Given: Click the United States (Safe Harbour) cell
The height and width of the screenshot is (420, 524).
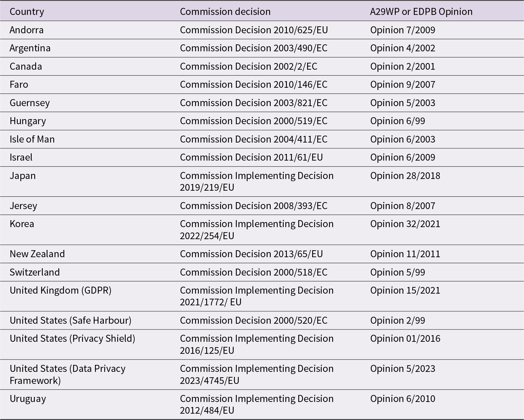Looking at the screenshot, I should coord(70,321).
